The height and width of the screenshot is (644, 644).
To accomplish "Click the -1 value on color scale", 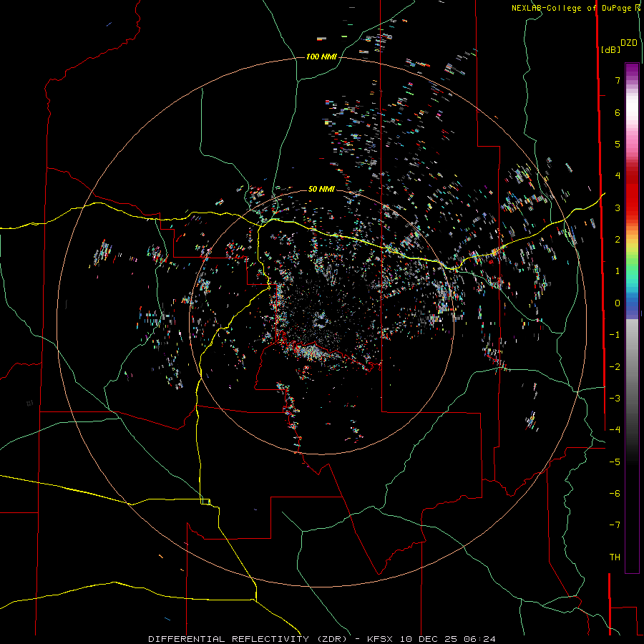I will tap(615, 335).
